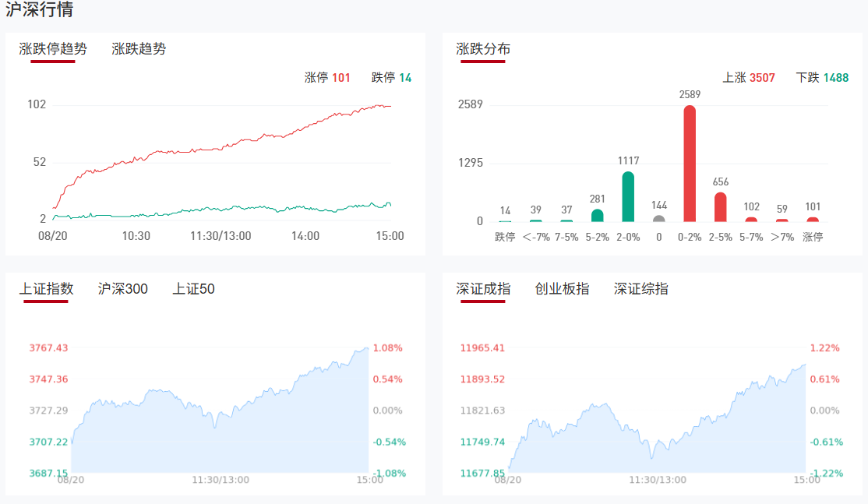Image resolution: width=868 pixels, height=504 pixels.
Task: Click the 上涨 3507 count label
Action: pos(749,78)
